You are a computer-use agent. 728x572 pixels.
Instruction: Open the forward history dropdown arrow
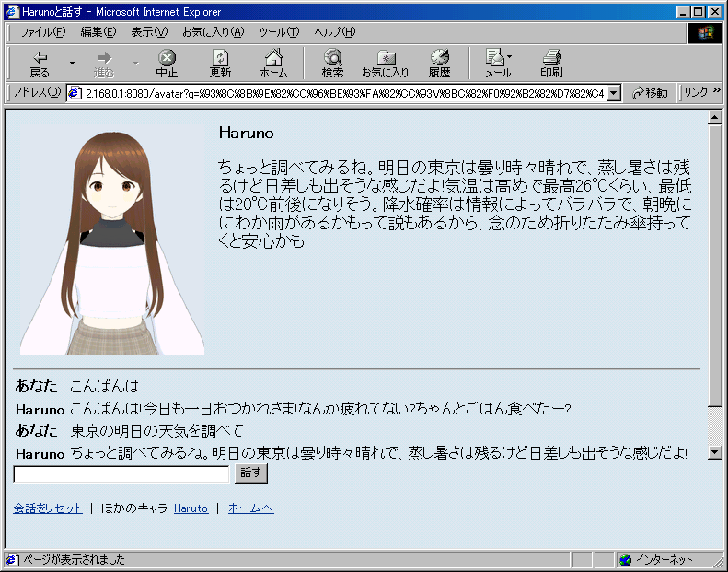click(x=136, y=64)
